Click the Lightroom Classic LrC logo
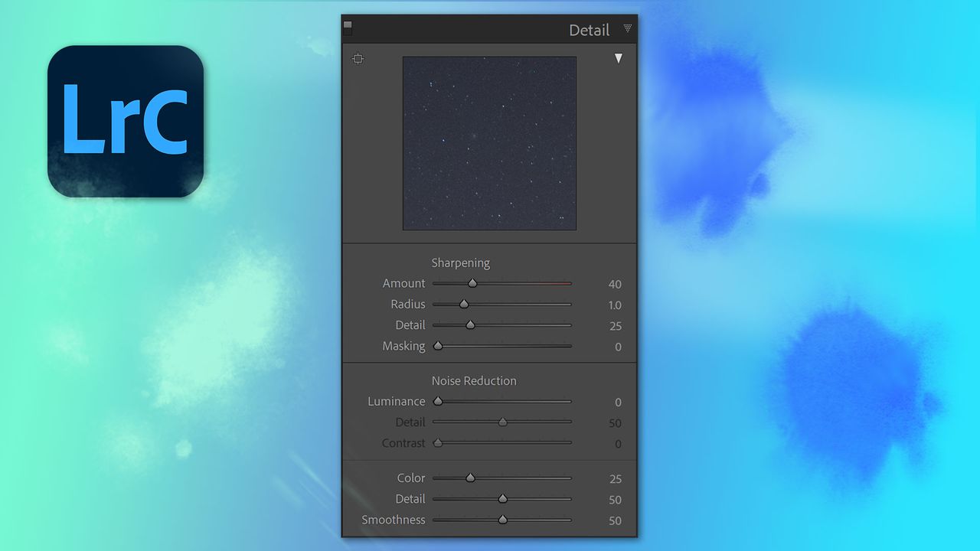This screenshot has width=980, height=551. click(126, 121)
